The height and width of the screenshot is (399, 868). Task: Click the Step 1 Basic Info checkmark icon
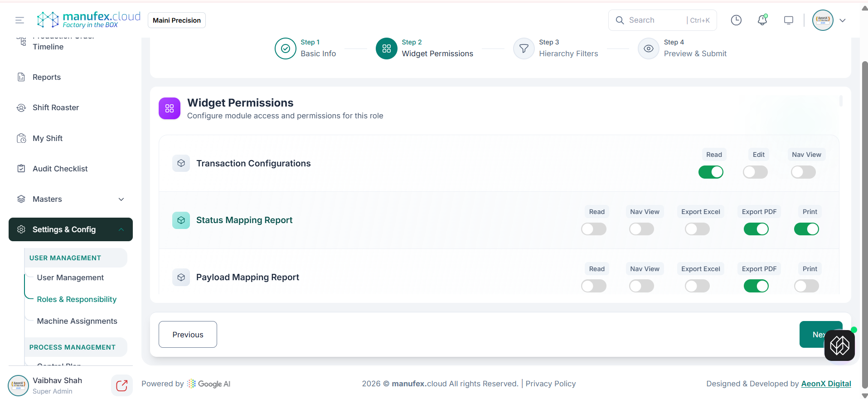[286, 49]
